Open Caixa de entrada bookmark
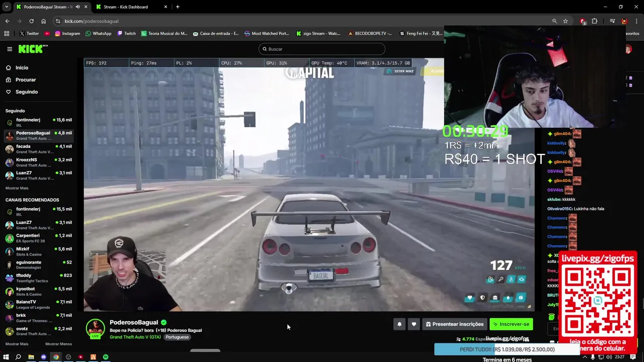Viewport: 644px width, 362px height. click(216, 34)
